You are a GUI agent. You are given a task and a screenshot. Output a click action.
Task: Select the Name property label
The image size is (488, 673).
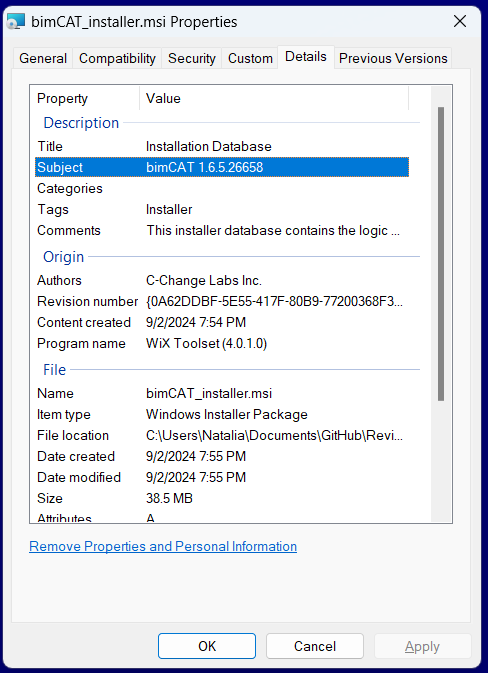coord(55,393)
